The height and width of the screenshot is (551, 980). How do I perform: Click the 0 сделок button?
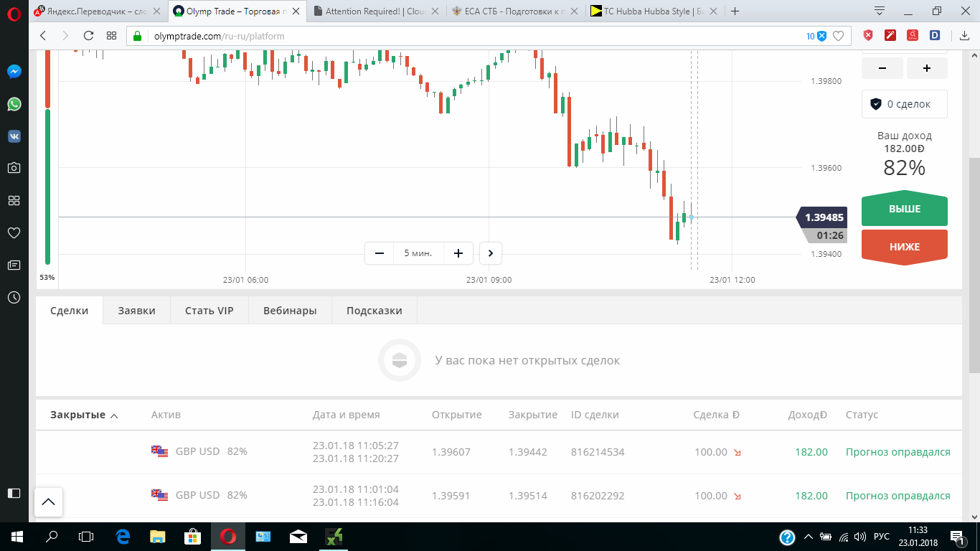[x=905, y=104]
